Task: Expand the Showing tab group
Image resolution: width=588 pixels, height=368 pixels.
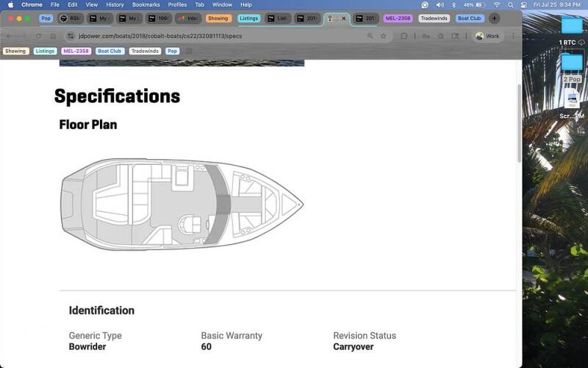Action: tap(218, 18)
